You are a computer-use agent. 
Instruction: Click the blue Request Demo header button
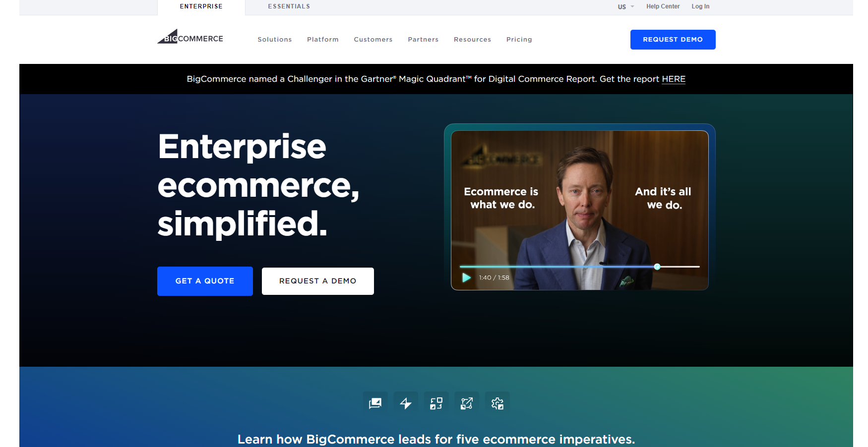click(x=673, y=40)
